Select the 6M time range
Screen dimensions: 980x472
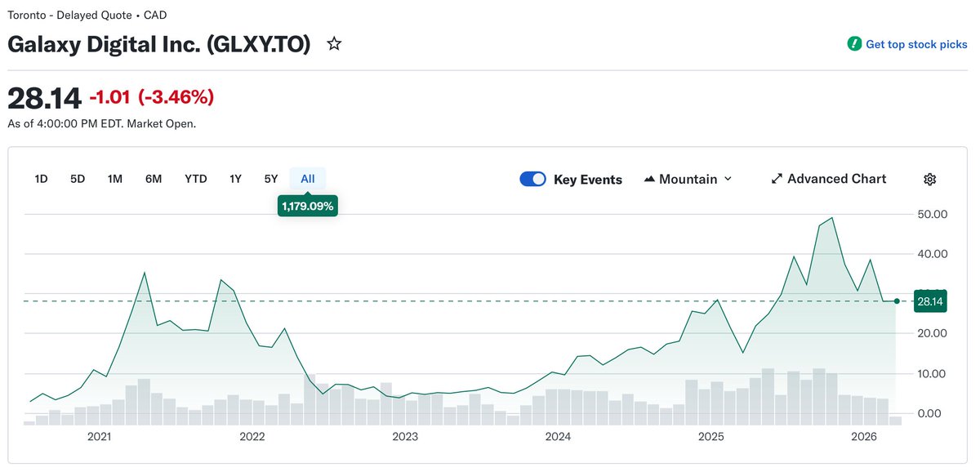[154, 179]
